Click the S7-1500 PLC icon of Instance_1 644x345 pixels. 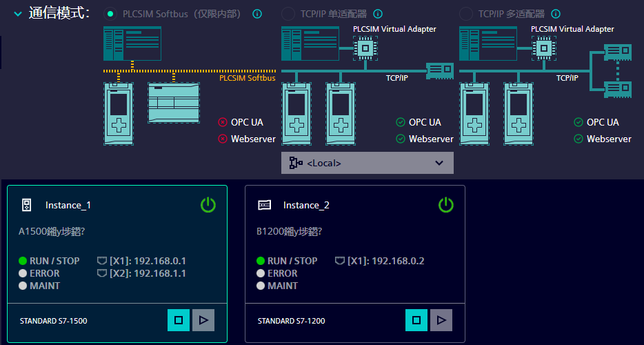tap(26, 205)
